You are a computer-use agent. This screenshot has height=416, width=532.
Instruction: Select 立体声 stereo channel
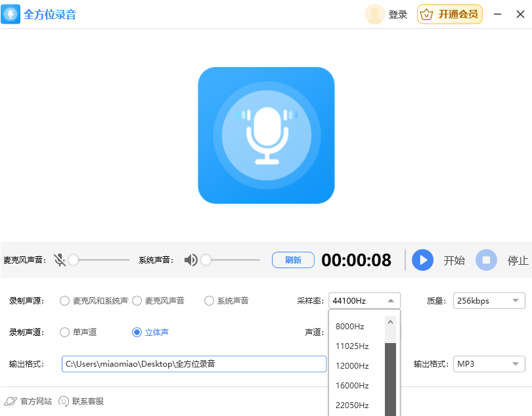pos(150,332)
